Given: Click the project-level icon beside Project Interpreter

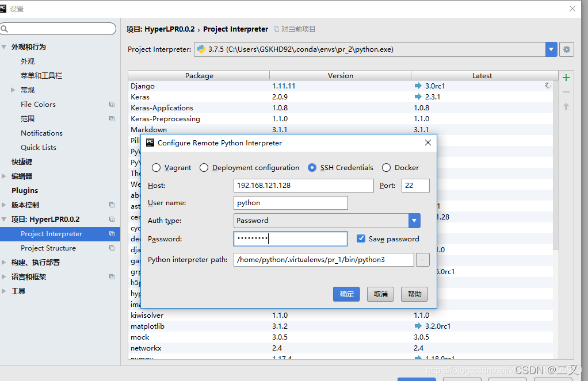Looking at the screenshot, I should pyautogui.click(x=112, y=233).
